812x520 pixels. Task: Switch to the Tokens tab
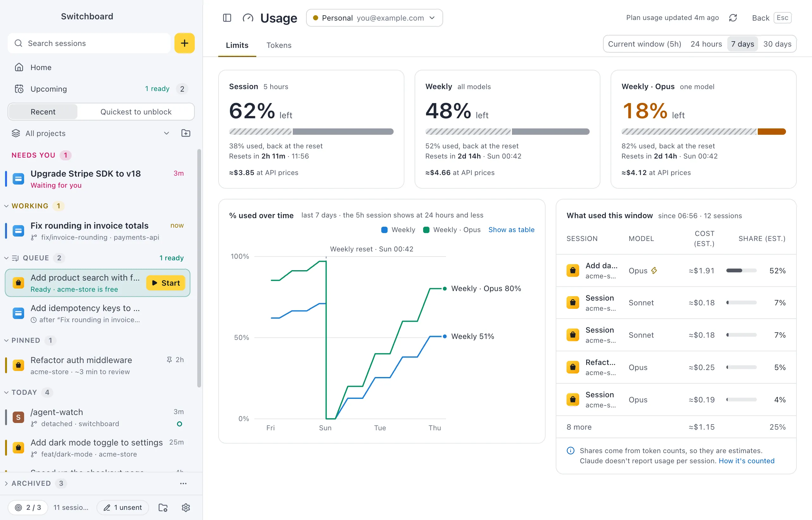(x=279, y=45)
